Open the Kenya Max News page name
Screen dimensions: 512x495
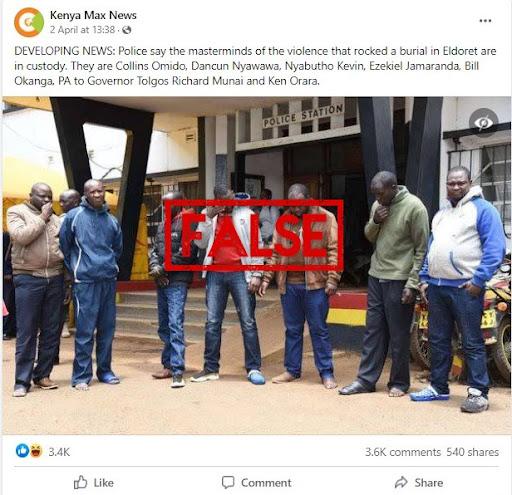[x=93, y=15]
